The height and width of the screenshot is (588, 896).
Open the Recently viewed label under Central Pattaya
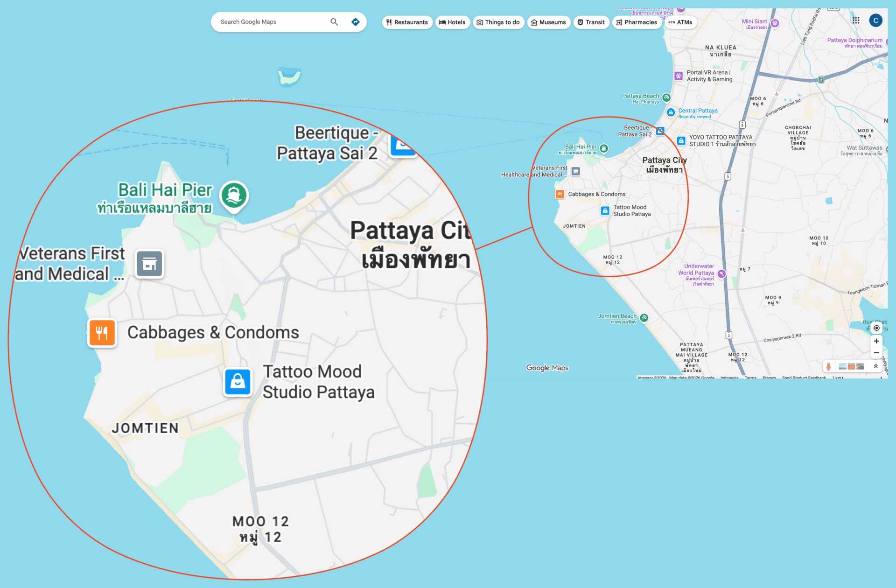tap(694, 117)
